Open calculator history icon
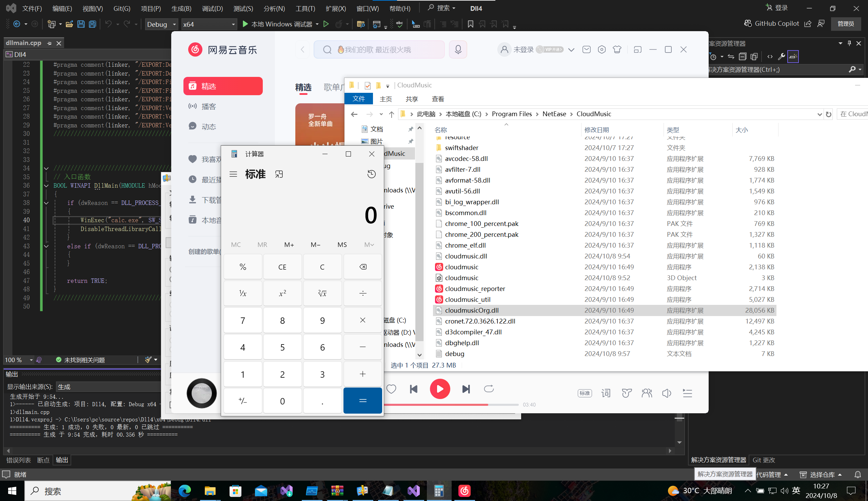Viewport: 868px width, 501px height. click(371, 174)
